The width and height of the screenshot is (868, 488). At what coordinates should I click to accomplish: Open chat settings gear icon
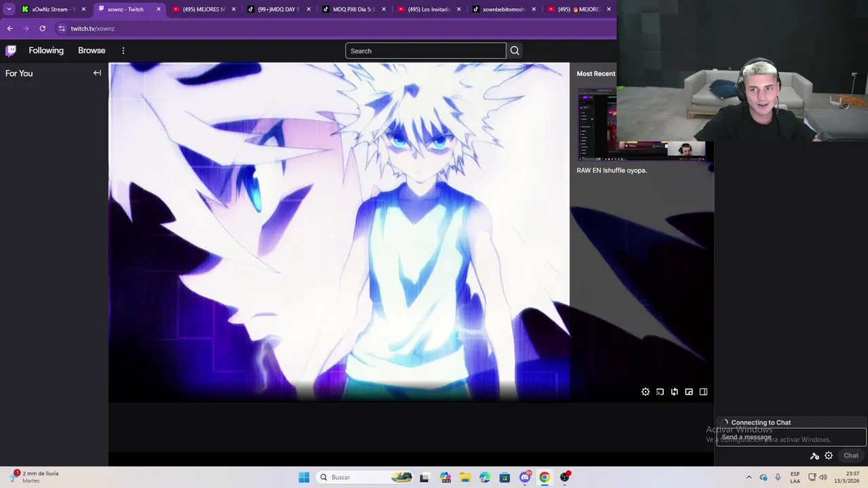[829, 455]
